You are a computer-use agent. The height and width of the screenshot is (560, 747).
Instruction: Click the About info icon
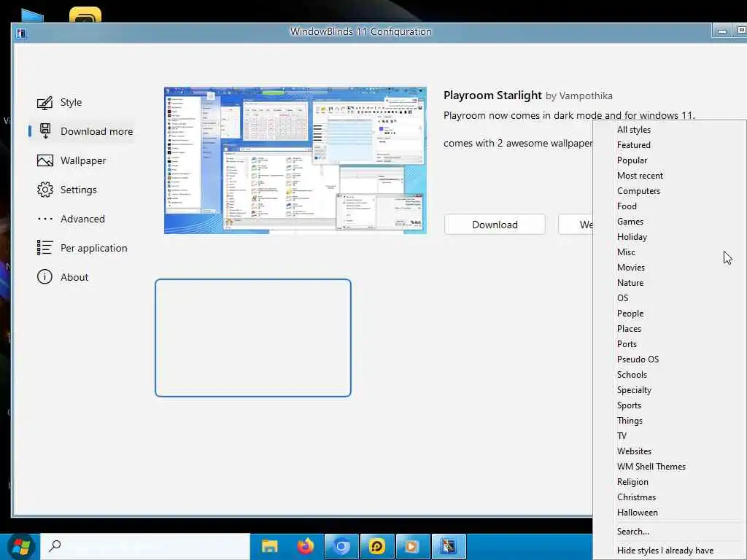(44, 276)
